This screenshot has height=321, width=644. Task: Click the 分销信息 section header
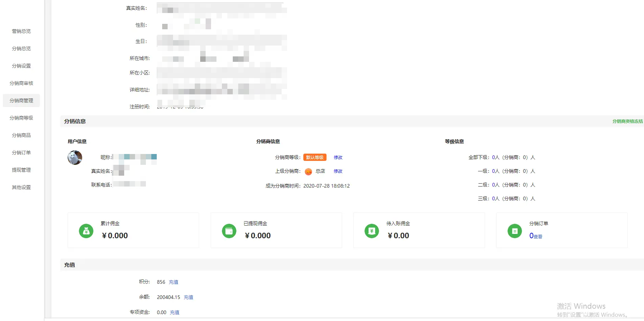tap(75, 121)
